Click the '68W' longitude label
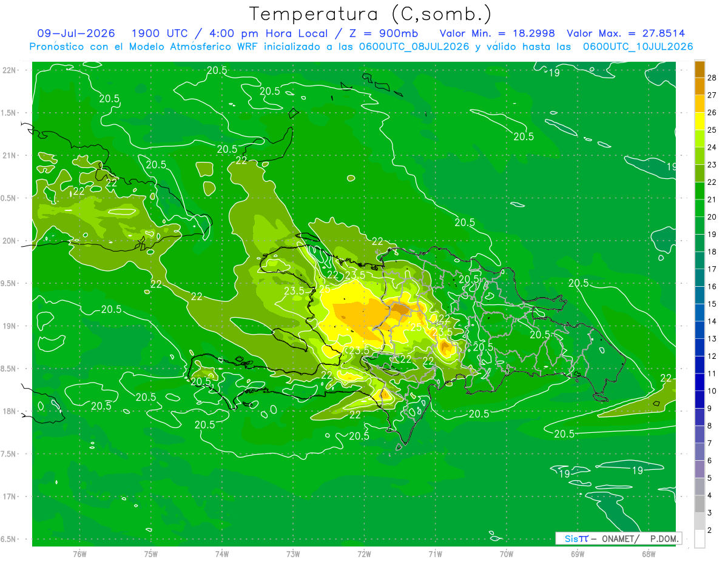The width and height of the screenshot is (728, 562). (x=649, y=554)
